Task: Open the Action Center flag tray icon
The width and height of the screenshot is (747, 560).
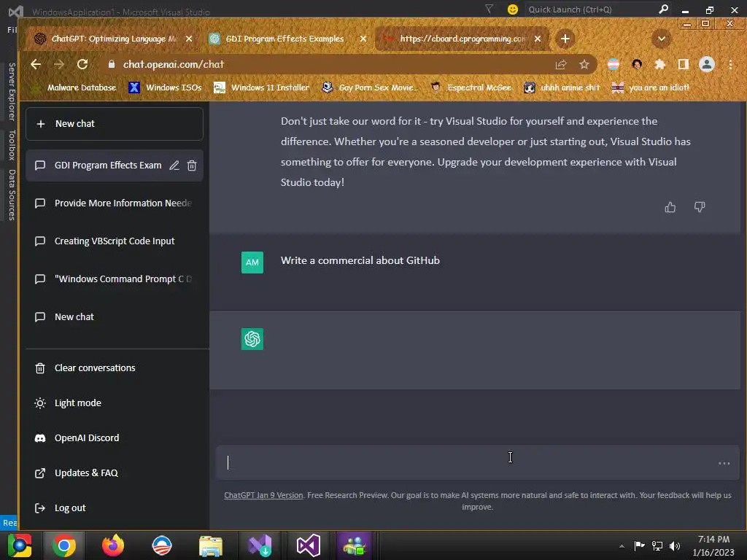Action: (639, 545)
